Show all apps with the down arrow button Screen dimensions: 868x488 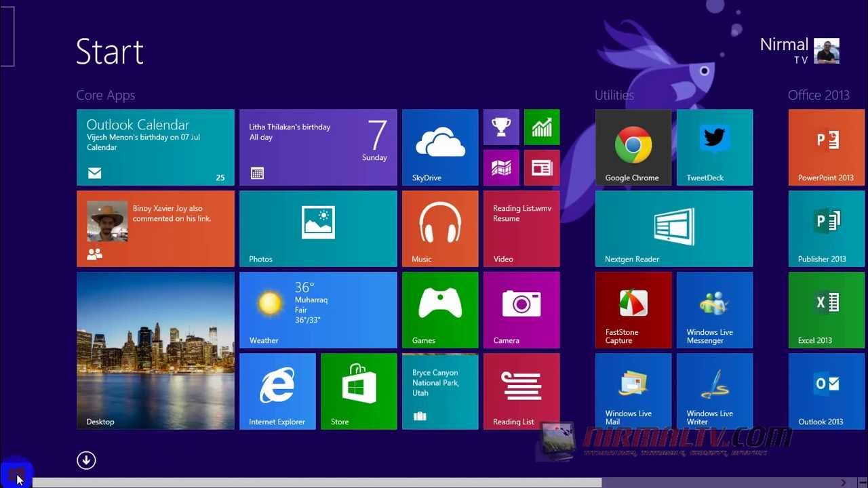[x=86, y=460]
